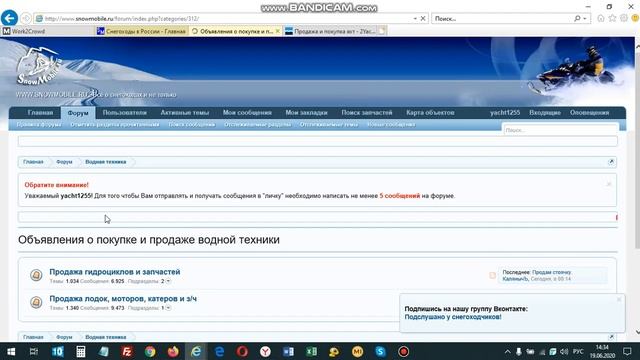Click "Отслеживаемые темы" link
Image resolution: width=640 pixels, height=360 pixels.
329,124
